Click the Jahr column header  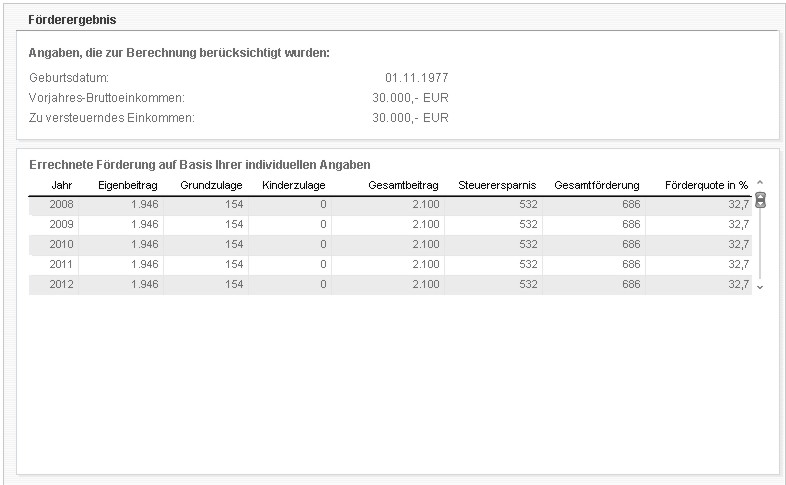click(61, 185)
